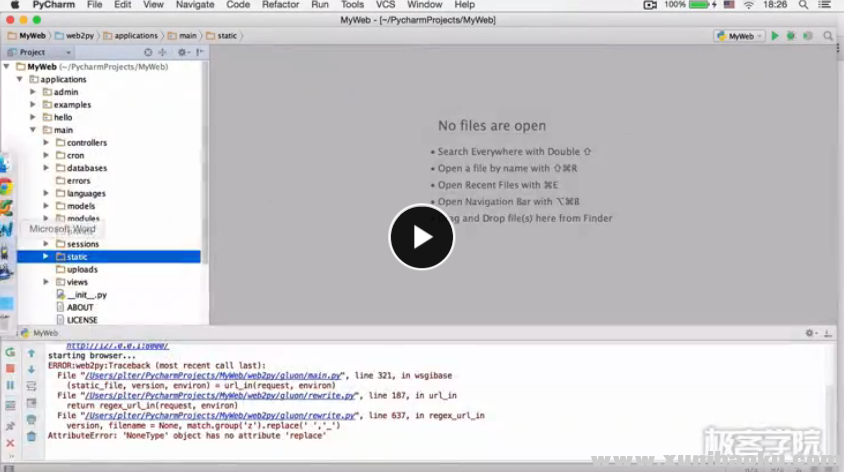Clear console output with the trash icon
Viewport: 844px width, 472px height.
tap(31, 436)
